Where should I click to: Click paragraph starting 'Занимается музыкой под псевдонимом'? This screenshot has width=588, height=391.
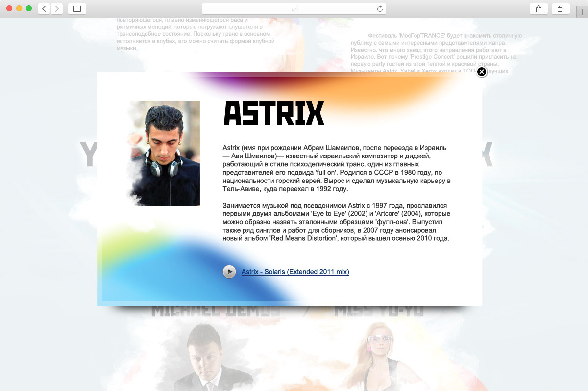tap(336, 222)
